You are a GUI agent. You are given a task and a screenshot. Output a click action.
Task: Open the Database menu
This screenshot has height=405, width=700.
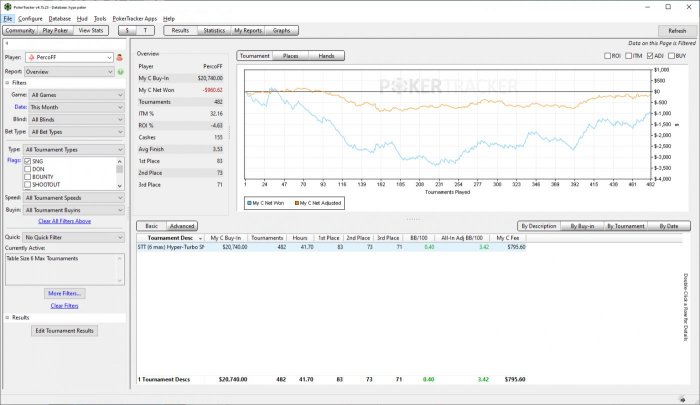(60, 18)
